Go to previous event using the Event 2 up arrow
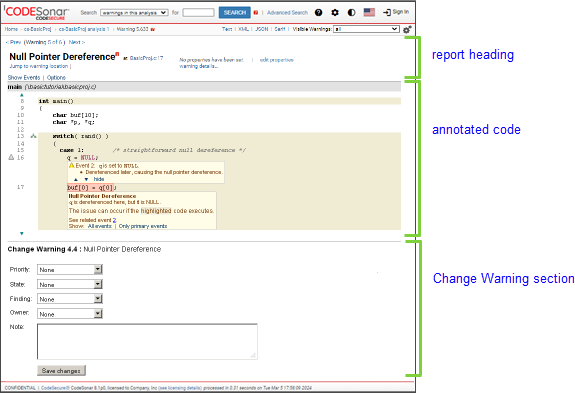Viewport: 575px width, 393px height. click(x=76, y=179)
